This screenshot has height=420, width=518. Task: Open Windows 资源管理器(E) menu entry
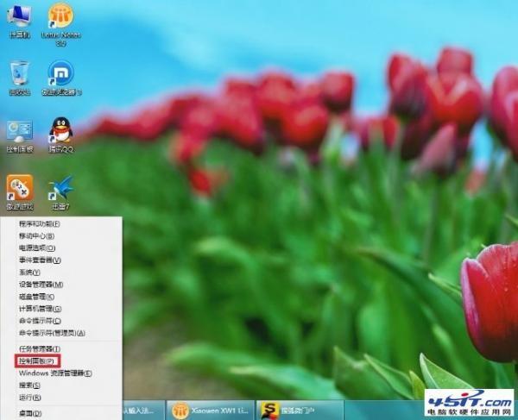coord(55,373)
